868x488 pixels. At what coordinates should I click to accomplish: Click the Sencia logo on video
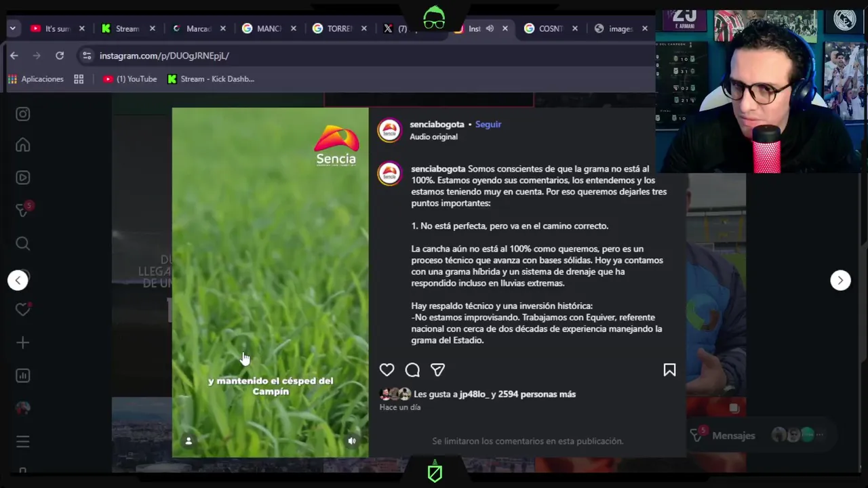point(336,146)
